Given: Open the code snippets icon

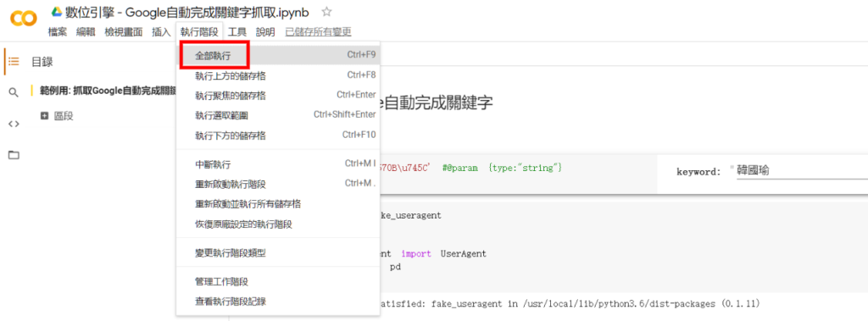Looking at the screenshot, I should tap(14, 124).
